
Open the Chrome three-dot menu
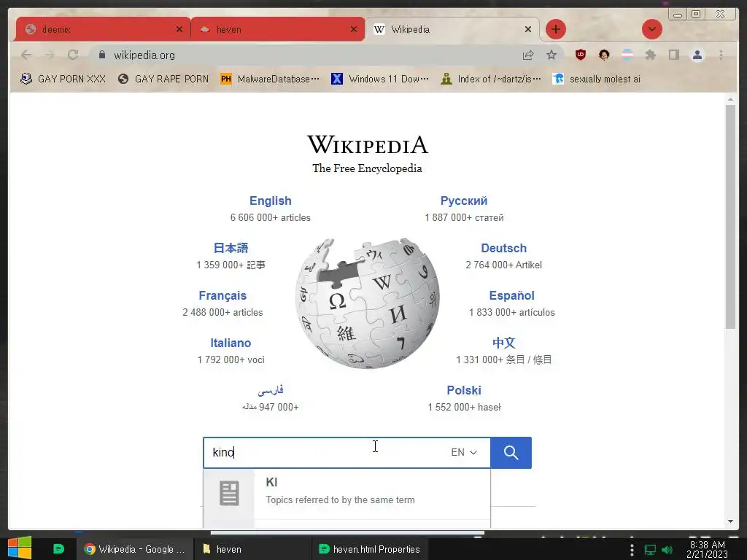click(x=721, y=55)
